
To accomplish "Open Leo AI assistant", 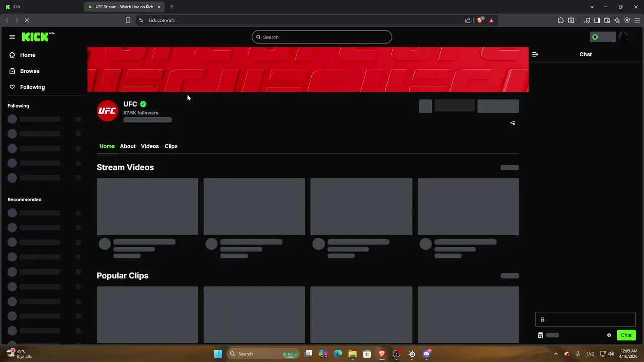I will point(617,20).
